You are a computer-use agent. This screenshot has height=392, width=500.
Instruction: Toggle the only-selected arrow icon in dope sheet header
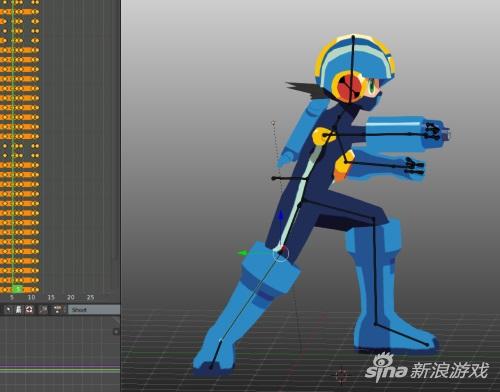point(9,310)
